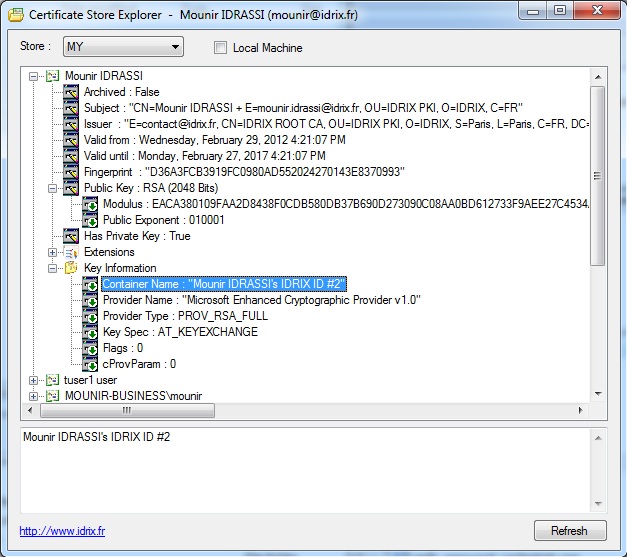Viewport: 627px width, 557px height.
Task: Click the Has Private Key row icon
Action: coord(71,236)
